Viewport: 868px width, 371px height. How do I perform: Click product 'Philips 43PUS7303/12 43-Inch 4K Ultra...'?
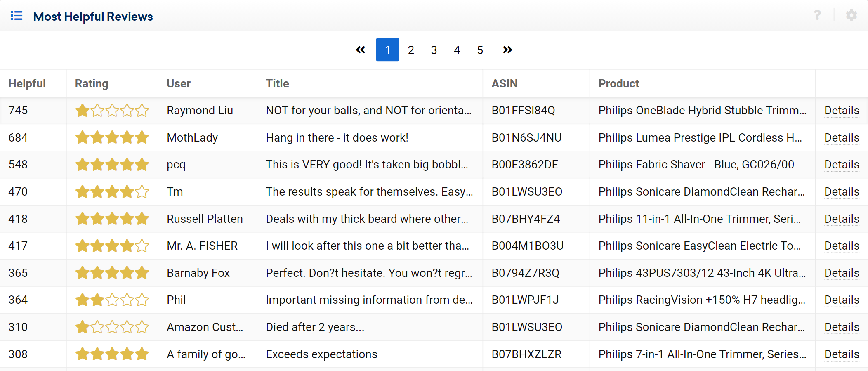coord(702,273)
